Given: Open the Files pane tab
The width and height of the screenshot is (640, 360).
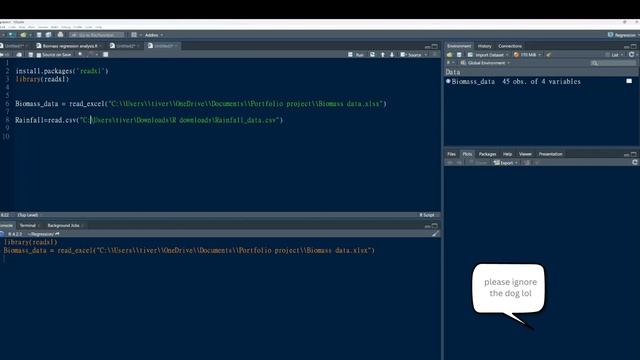Looking at the screenshot, I should click(x=451, y=154).
